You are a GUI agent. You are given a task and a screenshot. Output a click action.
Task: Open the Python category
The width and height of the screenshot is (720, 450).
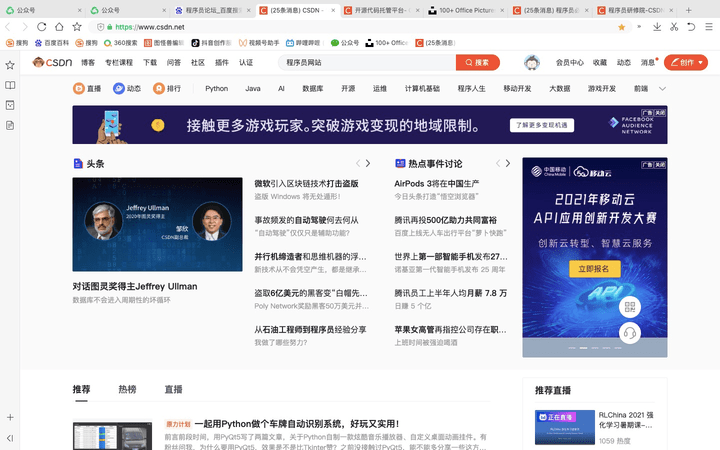(216, 89)
